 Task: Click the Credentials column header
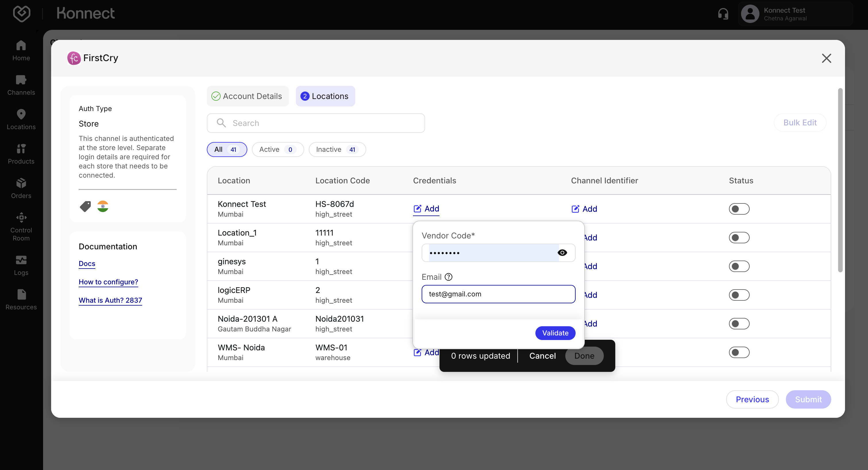[434, 180]
